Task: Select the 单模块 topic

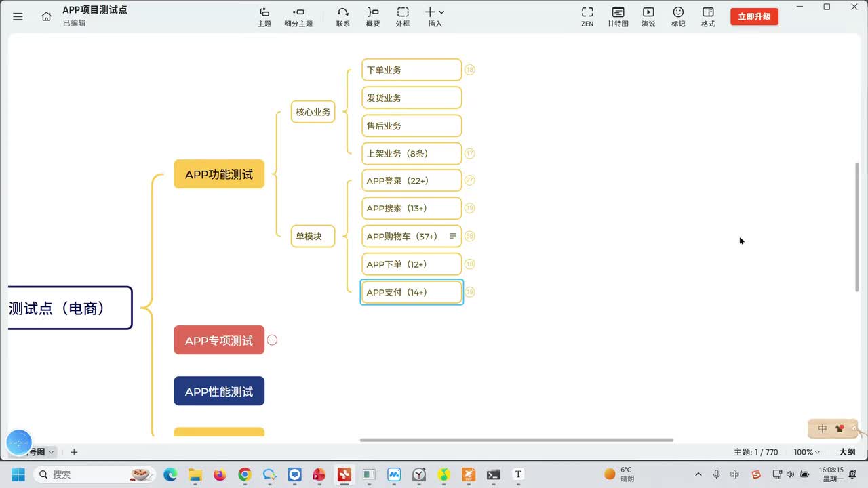Action: coord(313,236)
